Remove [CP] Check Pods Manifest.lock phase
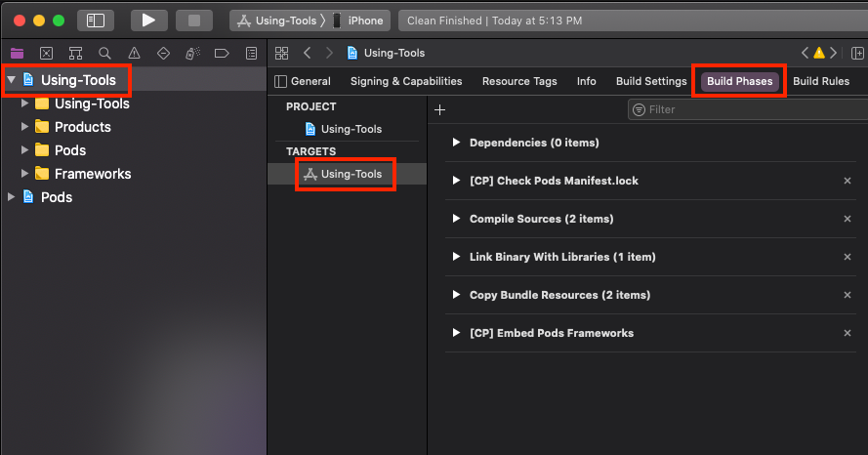 point(847,181)
